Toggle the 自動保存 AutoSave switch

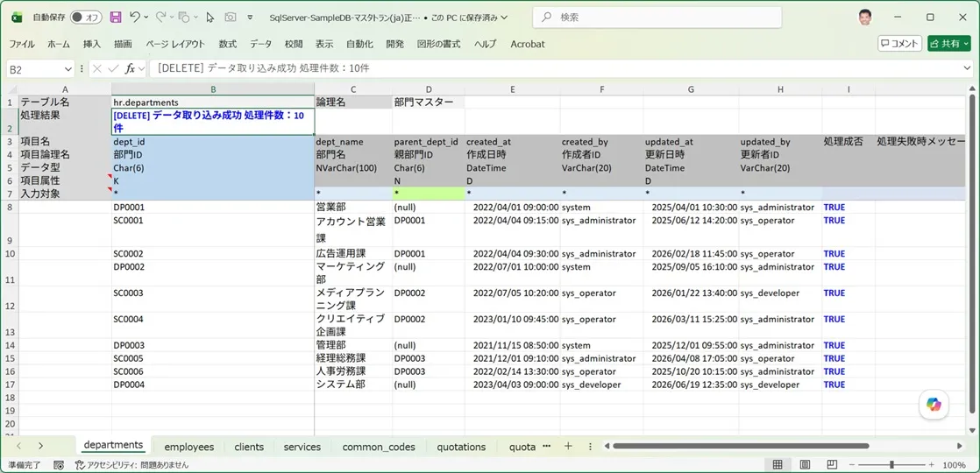click(86, 18)
